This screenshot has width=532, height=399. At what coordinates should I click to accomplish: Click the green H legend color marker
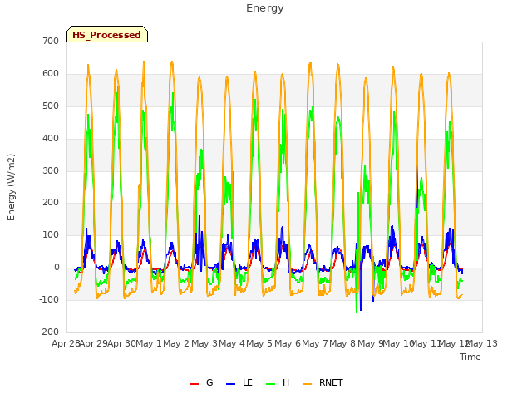tap(270, 384)
